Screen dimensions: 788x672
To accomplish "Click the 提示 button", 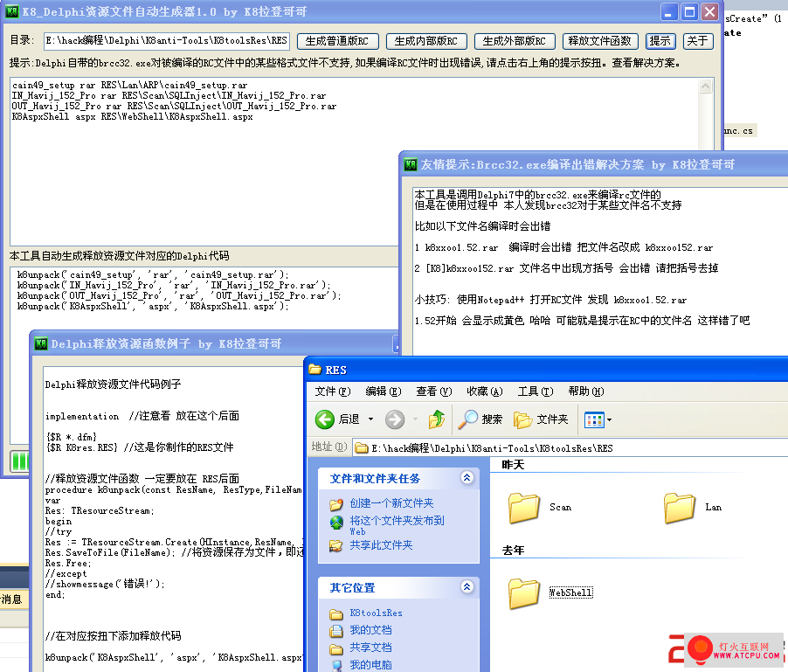I will tap(660, 41).
